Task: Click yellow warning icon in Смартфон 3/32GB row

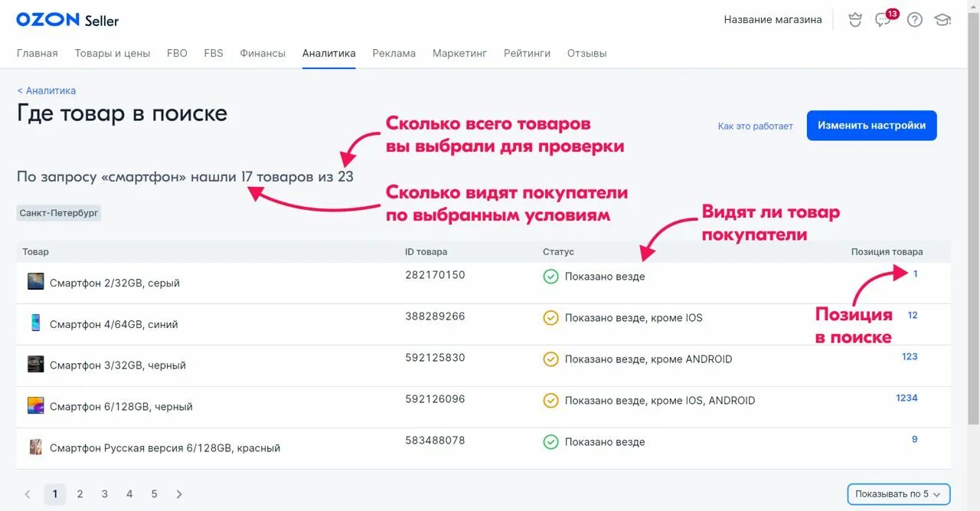Action: click(550, 359)
